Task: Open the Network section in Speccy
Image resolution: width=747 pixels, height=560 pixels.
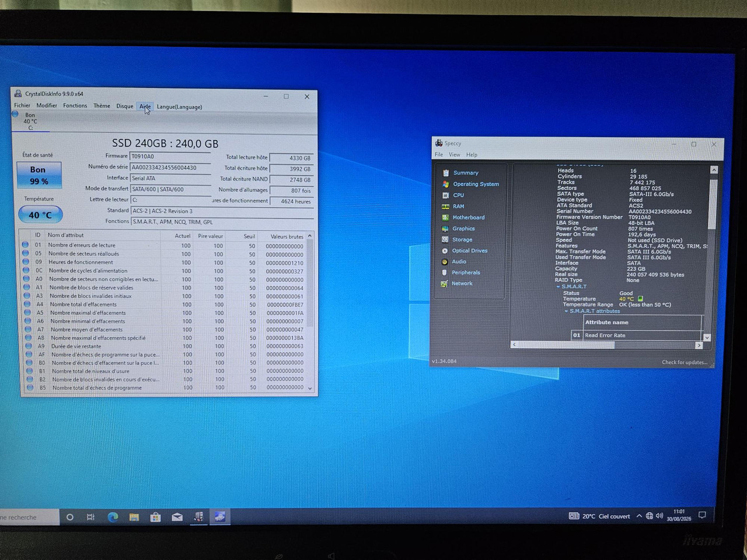Action: click(462, 283)
